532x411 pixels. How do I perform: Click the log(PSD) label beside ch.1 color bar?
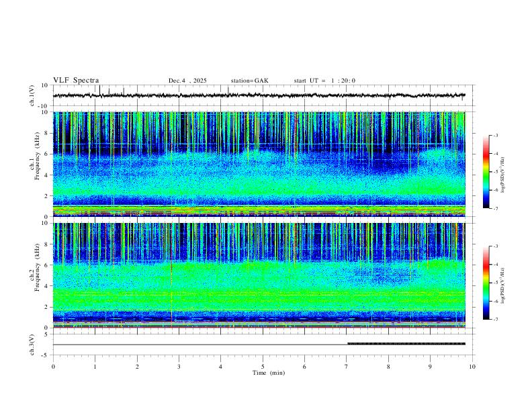pyautogui.click(x=502, y=175)
